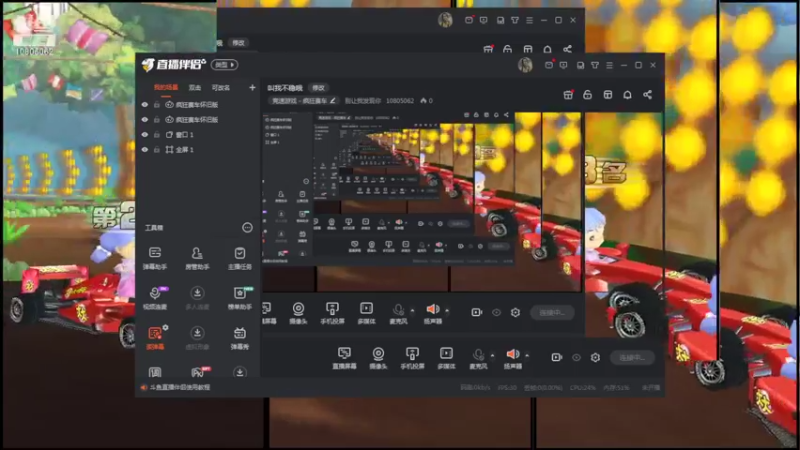Click 修改 button beside 叫我不稳哦

click(x=318, y=88)
